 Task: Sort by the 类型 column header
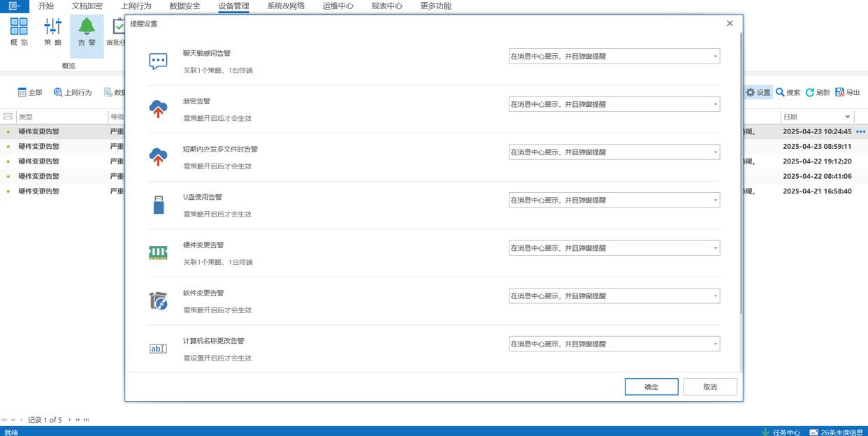coord(61,117)
